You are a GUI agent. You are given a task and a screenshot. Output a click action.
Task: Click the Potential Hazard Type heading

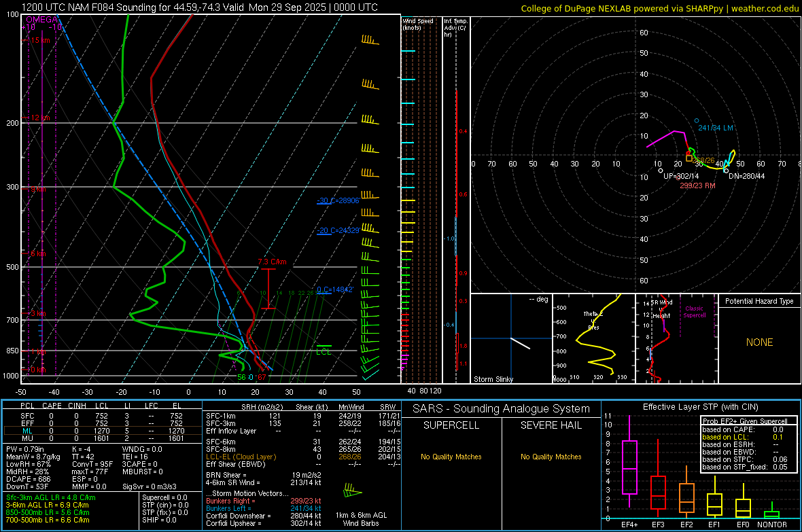[760, 301]
